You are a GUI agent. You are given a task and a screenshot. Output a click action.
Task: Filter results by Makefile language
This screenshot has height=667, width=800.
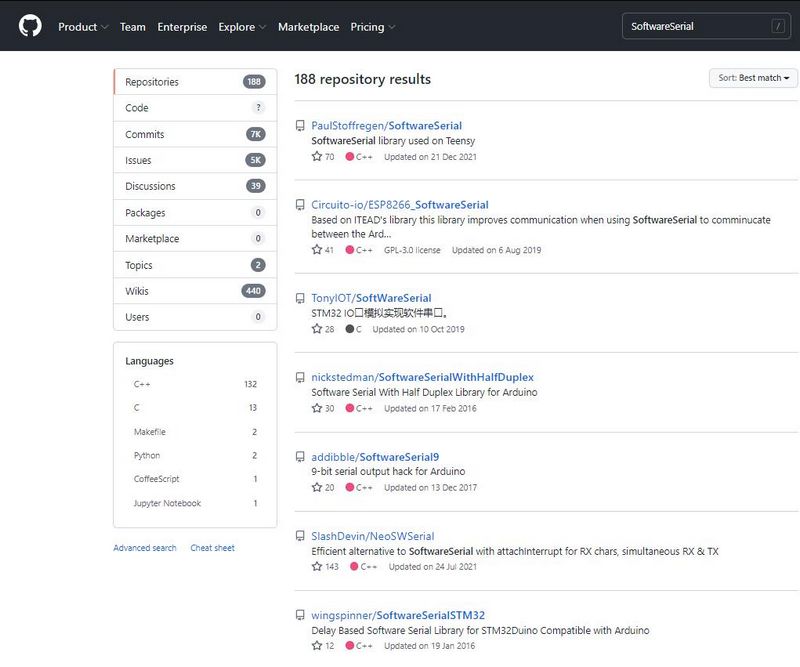coord(195,432)
